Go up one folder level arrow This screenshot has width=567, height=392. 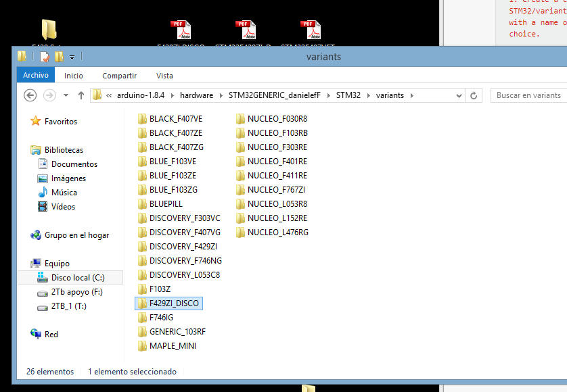tap(81, 95)
